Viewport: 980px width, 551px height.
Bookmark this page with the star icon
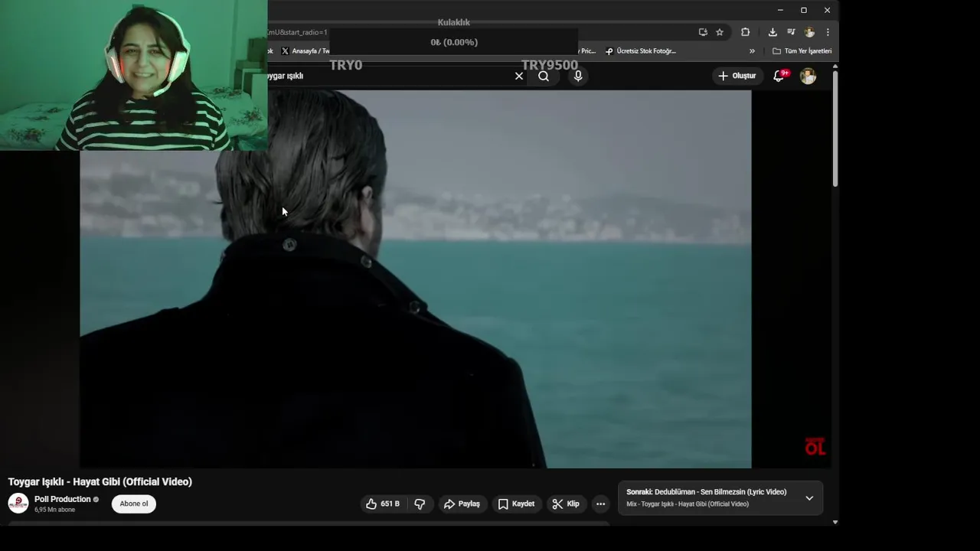click(720, 32)
